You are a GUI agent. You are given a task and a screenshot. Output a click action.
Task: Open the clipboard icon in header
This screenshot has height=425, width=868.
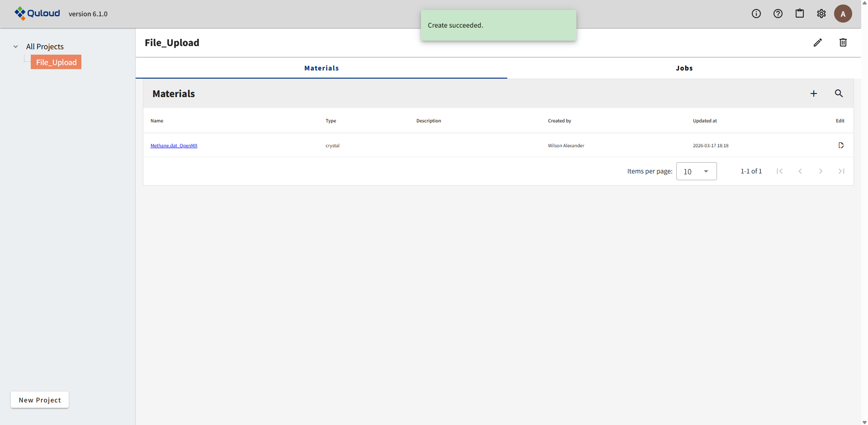(x=799, y=14)
